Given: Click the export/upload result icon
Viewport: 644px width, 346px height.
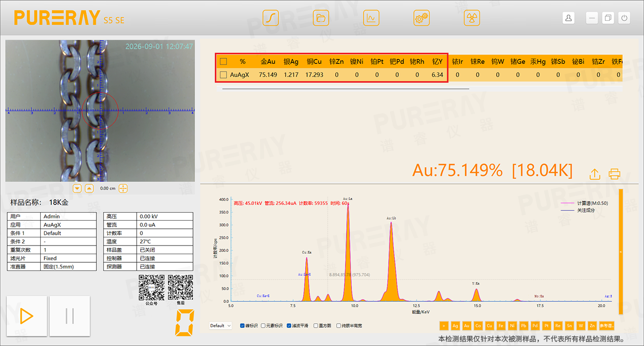Looking at the screenshot, I should (595, 174).
